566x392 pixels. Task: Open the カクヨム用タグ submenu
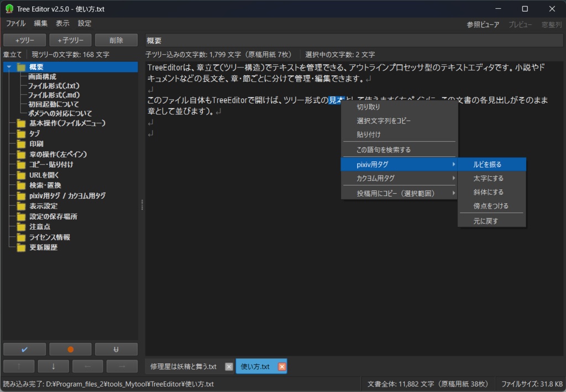coord(399,178)
